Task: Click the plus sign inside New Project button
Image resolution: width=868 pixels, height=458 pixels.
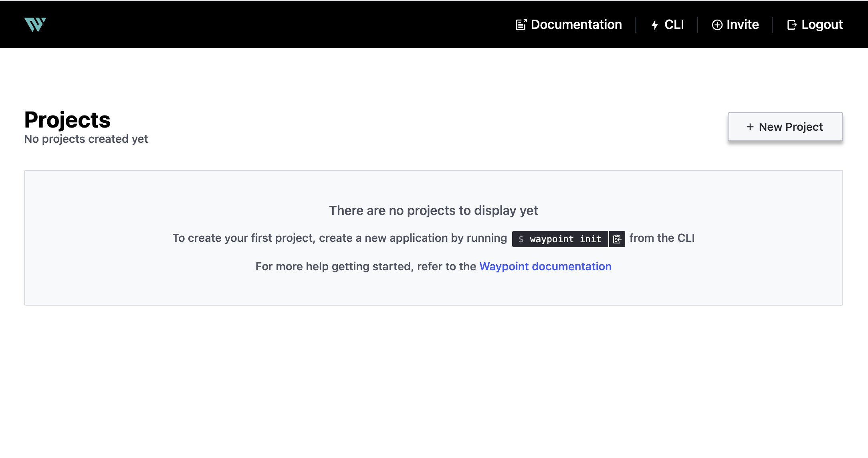Action: (x=749, y=127)
